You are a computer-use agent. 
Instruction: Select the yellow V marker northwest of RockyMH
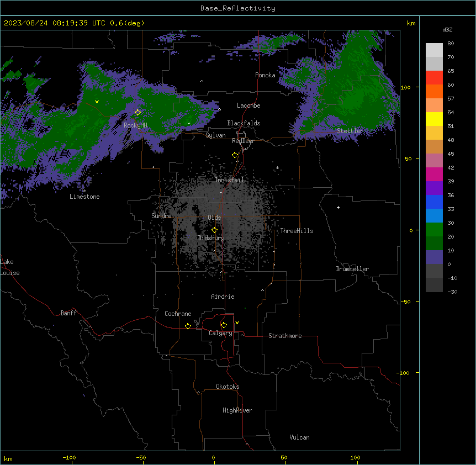coord(97,102)
